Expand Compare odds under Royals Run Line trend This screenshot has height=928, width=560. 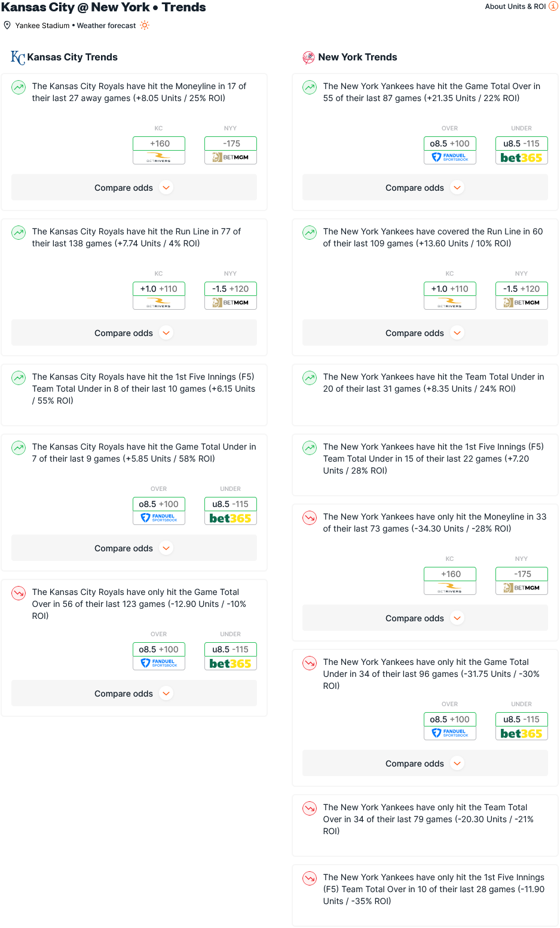pos(134,333)
